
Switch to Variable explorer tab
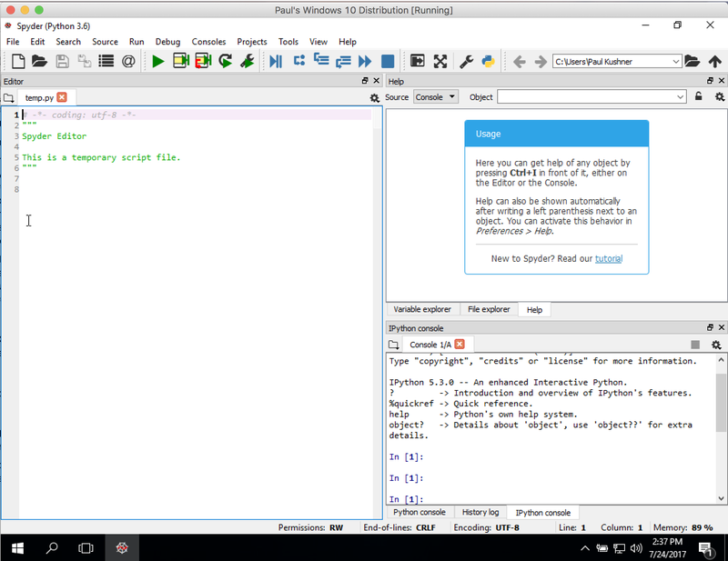(x=422, y=309)
